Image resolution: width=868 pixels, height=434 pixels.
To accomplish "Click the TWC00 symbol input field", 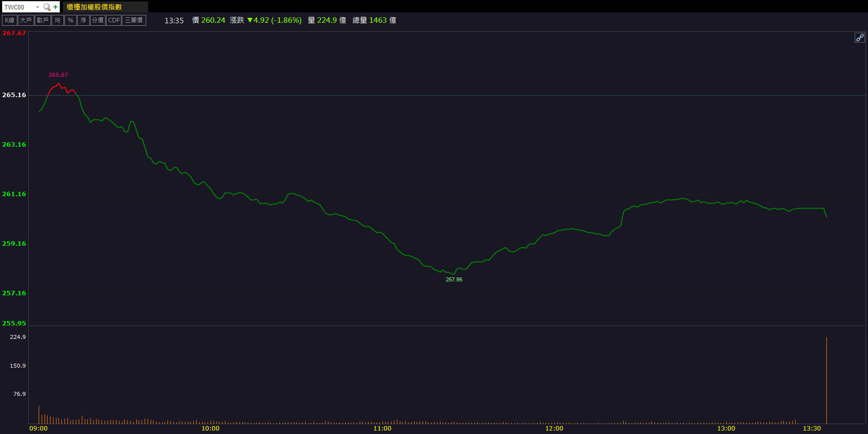I will point(18,7).
